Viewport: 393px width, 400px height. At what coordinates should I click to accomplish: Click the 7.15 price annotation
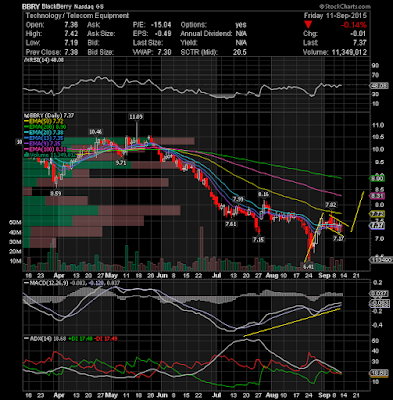coord(258,239)
